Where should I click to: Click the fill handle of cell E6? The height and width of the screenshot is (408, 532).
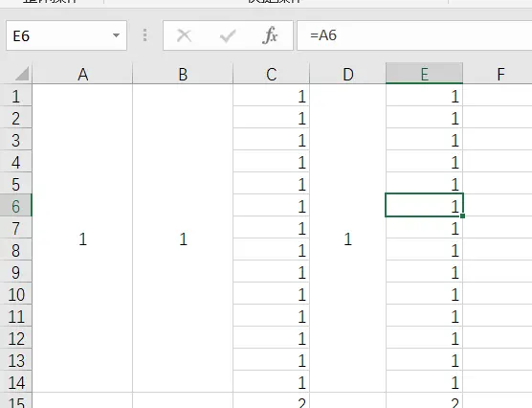(463, 215)
